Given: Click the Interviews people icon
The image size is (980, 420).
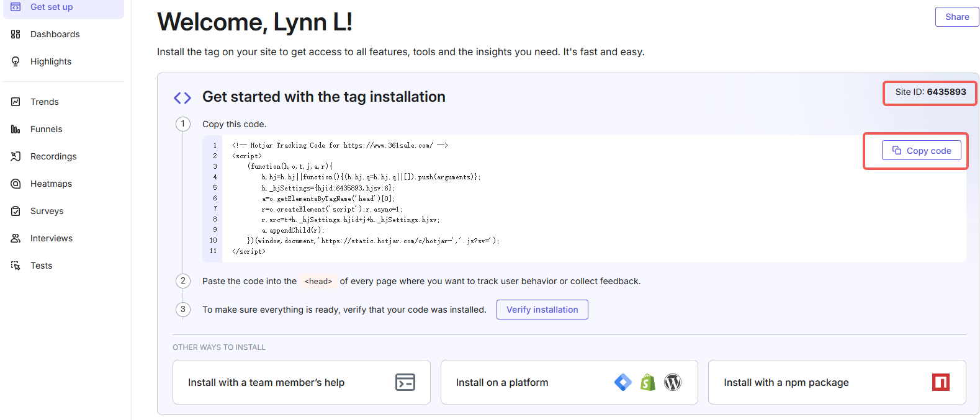Looking at the screenshot, I should click(x=16, y=238).
